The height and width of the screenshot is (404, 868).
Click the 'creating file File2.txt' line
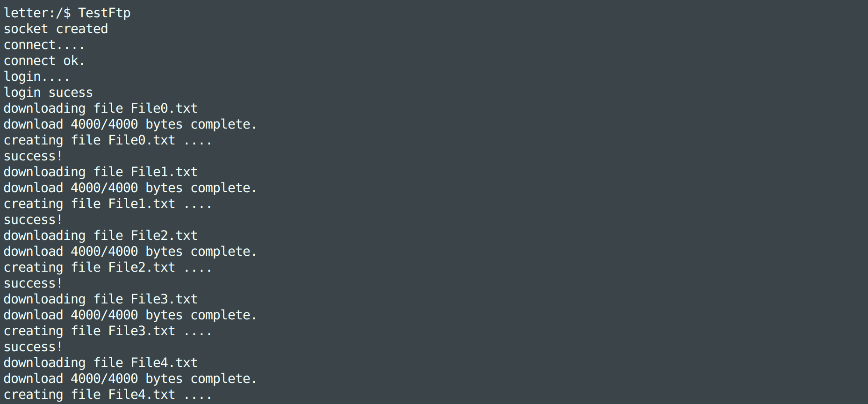click(108, 267)
